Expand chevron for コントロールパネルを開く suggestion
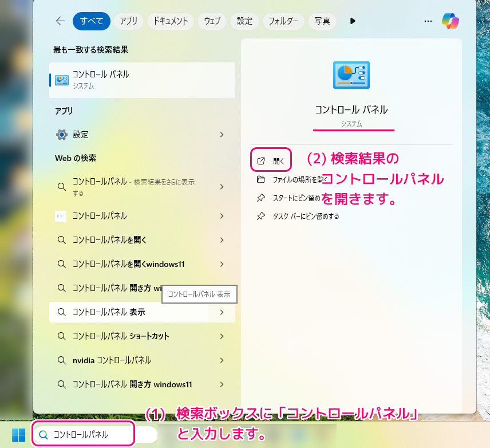The width and height of the screenshot is (490, 448). pos(222,240)
